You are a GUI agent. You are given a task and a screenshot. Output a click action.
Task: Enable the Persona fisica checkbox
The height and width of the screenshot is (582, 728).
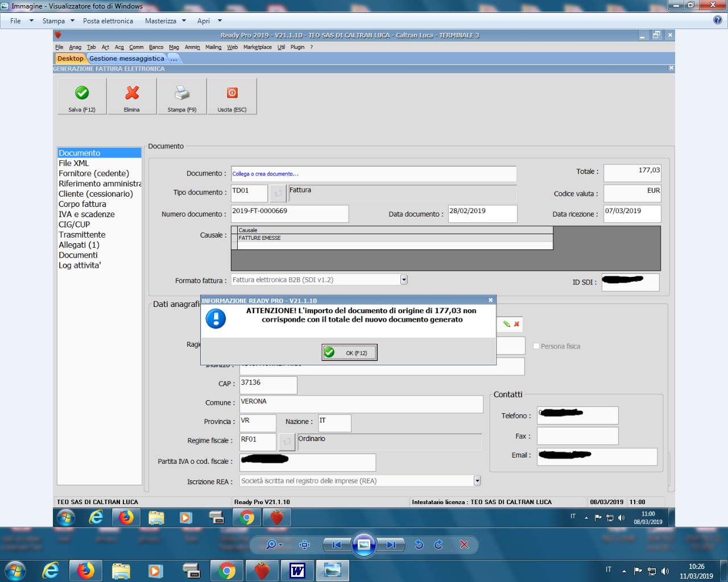point(536,346)
